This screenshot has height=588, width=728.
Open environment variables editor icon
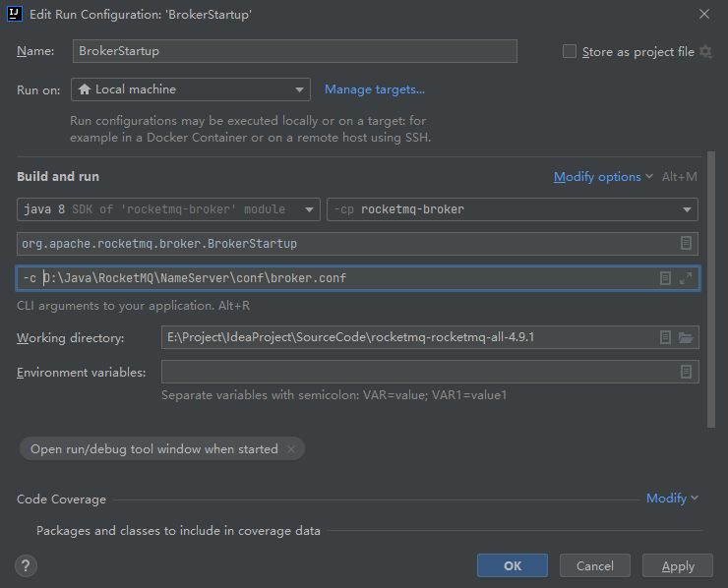click(686, 372)
